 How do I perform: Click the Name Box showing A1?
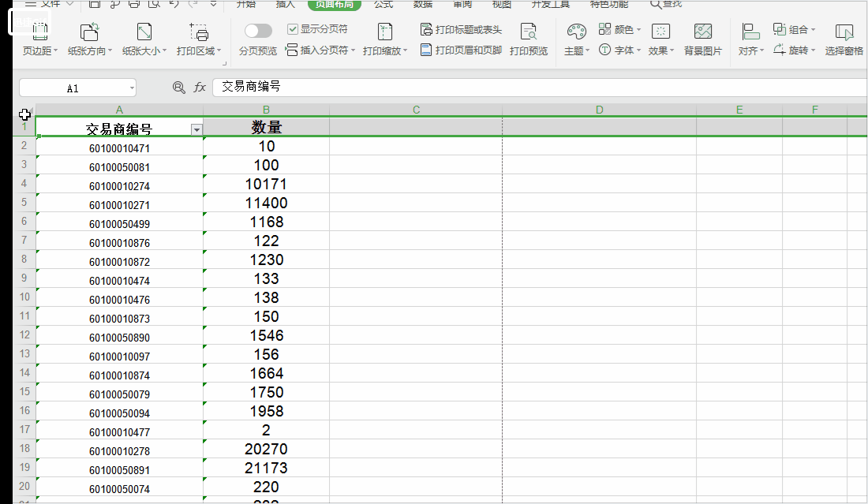(73, 88)
